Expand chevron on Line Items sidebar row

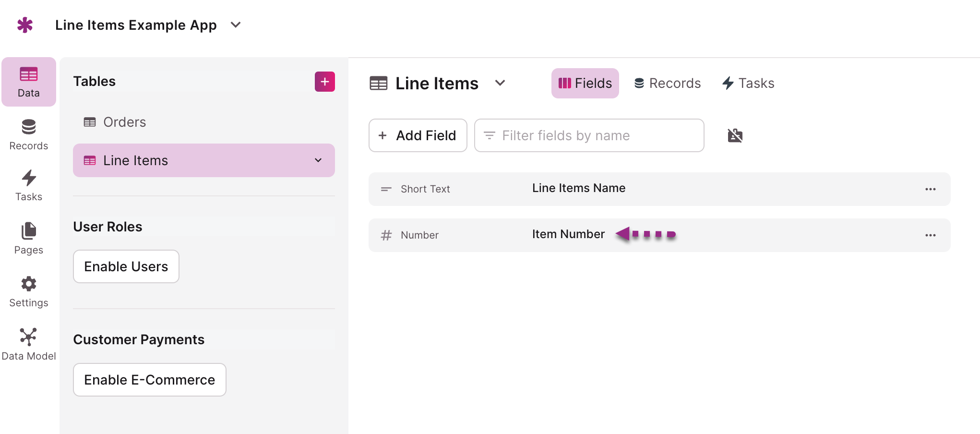(318, 160)
